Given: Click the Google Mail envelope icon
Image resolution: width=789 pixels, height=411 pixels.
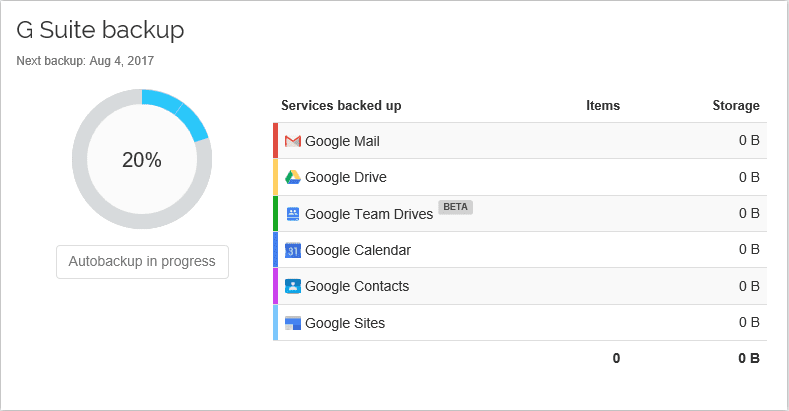Looking at the screenshot, I should coord(293,141).
